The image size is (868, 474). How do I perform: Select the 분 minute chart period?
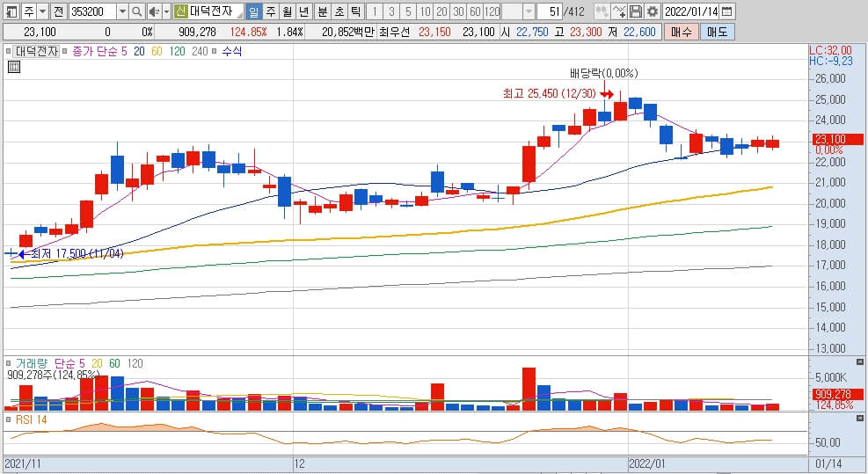(323, 11)
